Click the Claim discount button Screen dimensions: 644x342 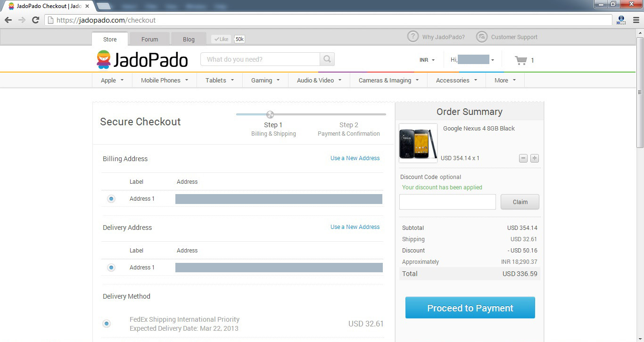click(520, 202)
